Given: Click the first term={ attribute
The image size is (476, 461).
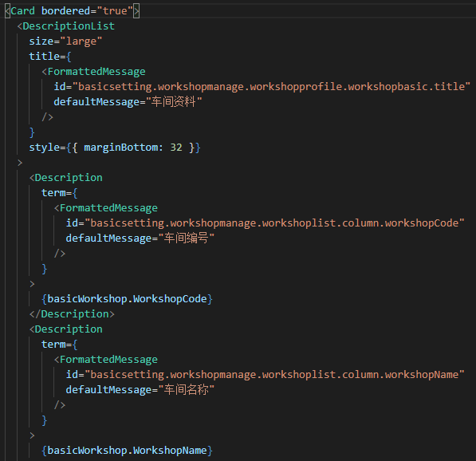Looking at the screenshot, I should 60,193.
